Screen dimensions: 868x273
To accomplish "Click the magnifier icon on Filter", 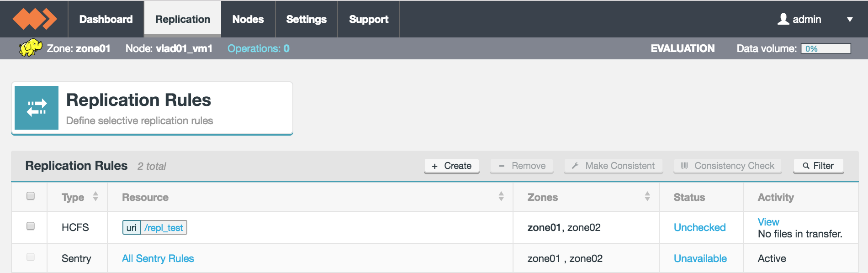I will tap(806, 166).
